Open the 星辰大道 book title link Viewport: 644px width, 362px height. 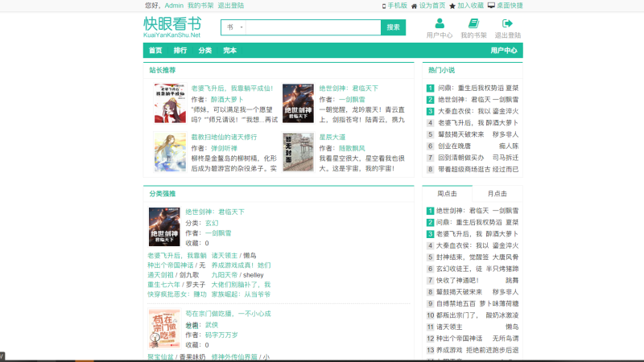pyautogui.click(x=332, y=137)
